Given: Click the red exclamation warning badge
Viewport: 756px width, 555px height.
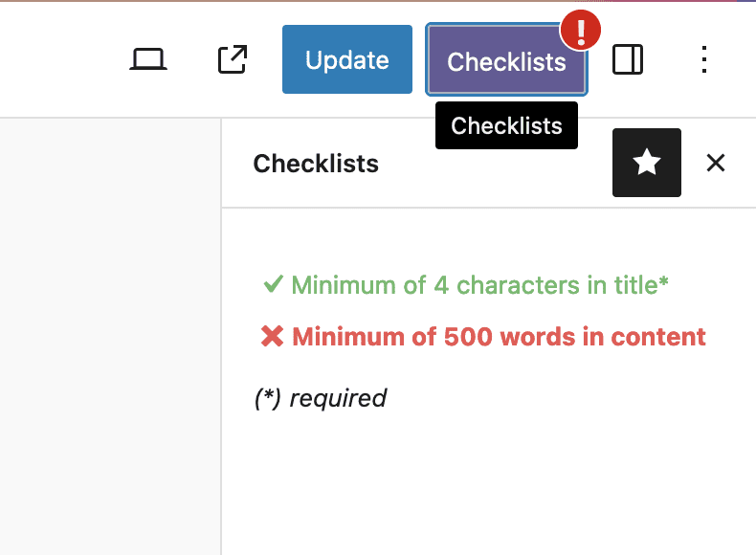Looking at the screenshot, I should (579, 30).
